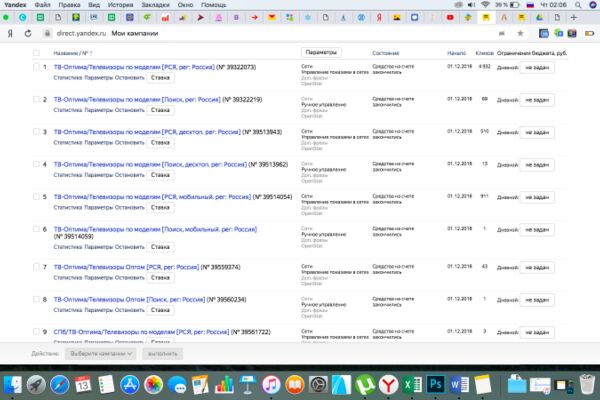Open iBooks icon in dock
The image size is (600, 400).
295,385
